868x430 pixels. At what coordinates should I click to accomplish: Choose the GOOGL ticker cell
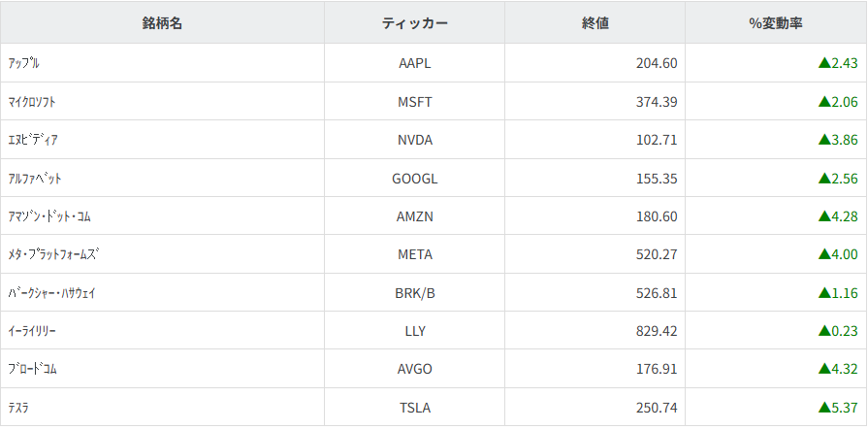(414, 178)
